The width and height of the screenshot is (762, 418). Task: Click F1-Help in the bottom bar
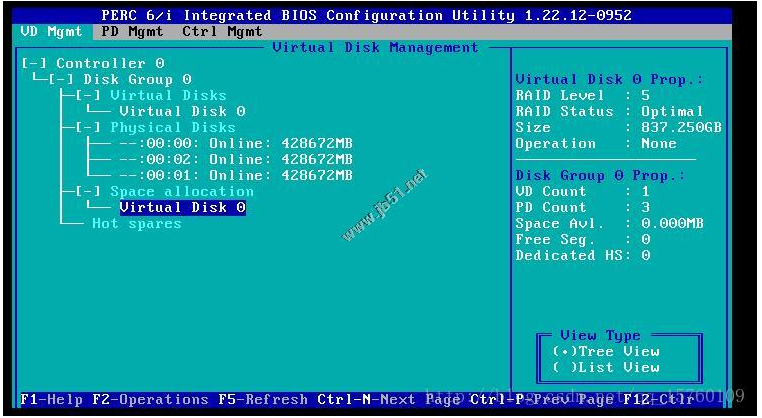point(52,400)
